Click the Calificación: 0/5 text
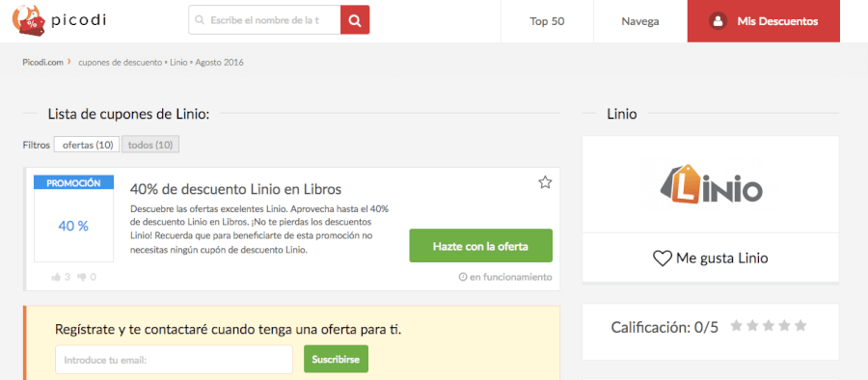 pos(665,327)
